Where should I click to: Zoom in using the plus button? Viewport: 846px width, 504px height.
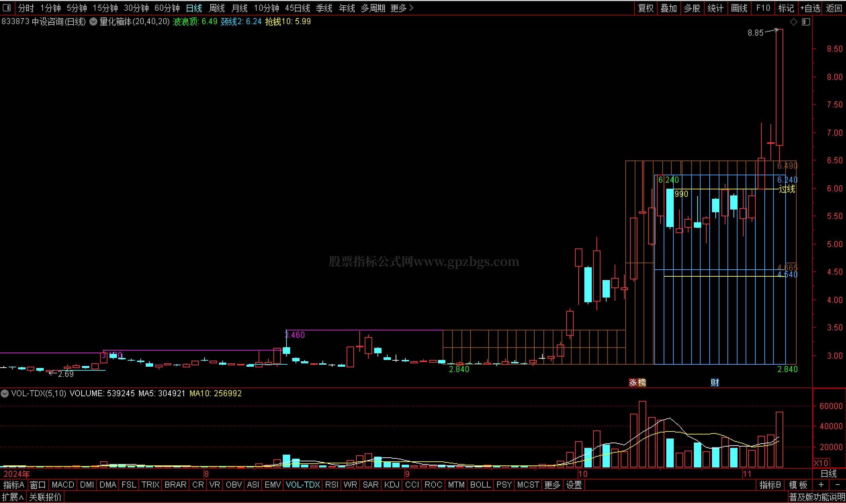(x=821, y=485)
